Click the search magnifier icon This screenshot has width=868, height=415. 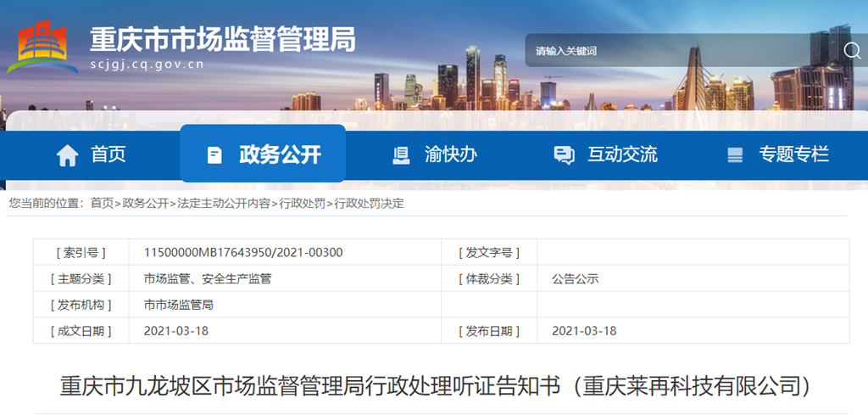[851, 51]
